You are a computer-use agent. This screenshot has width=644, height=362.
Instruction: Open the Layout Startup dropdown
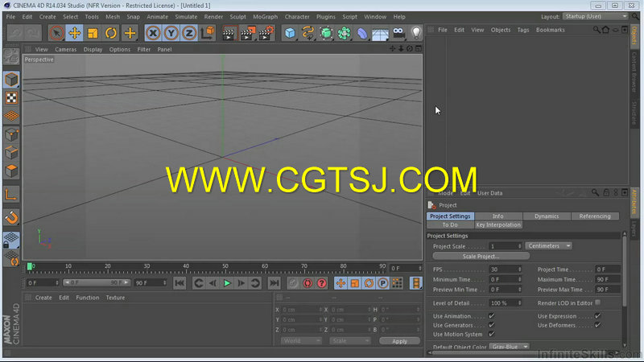pos(596,16)
